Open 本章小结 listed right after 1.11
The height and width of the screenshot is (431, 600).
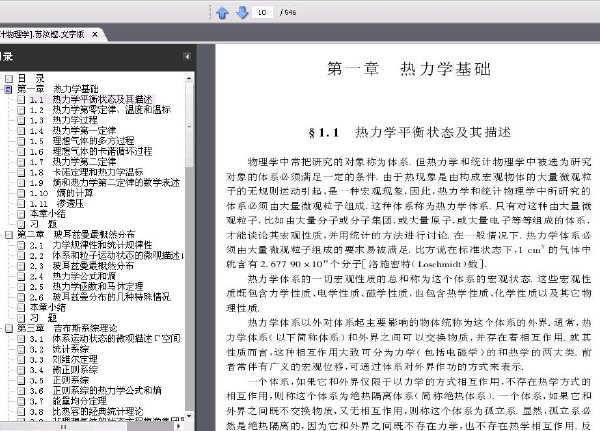click(48, 214)
